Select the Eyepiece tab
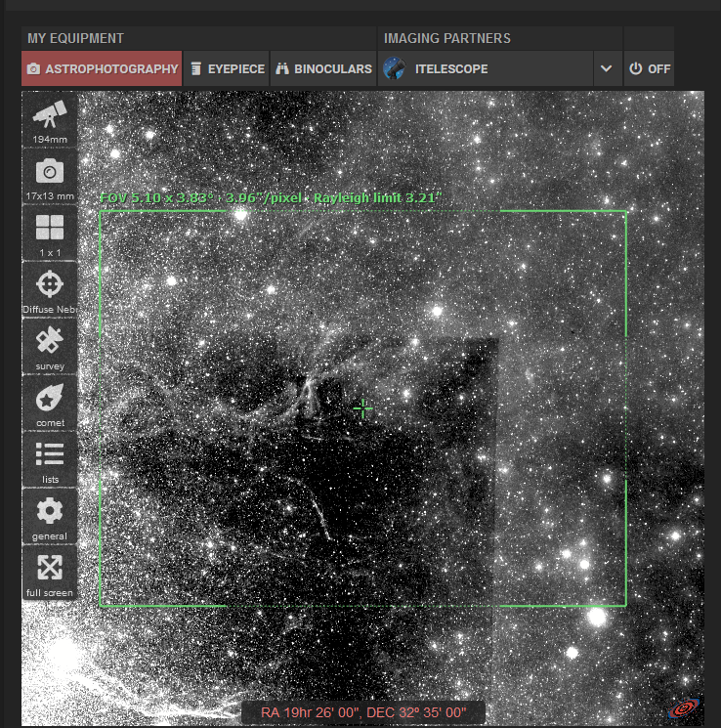This screenshot has width=721, height=728. point(227,68)
